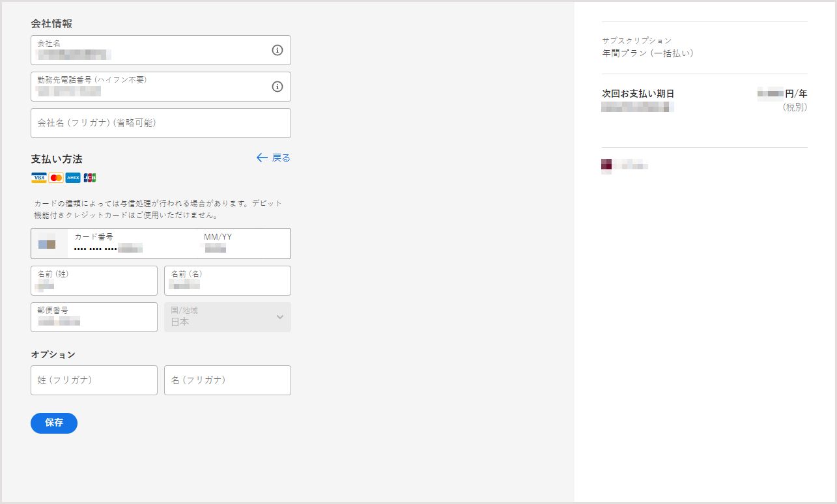Click the VISA card logo

click(39, 178)
